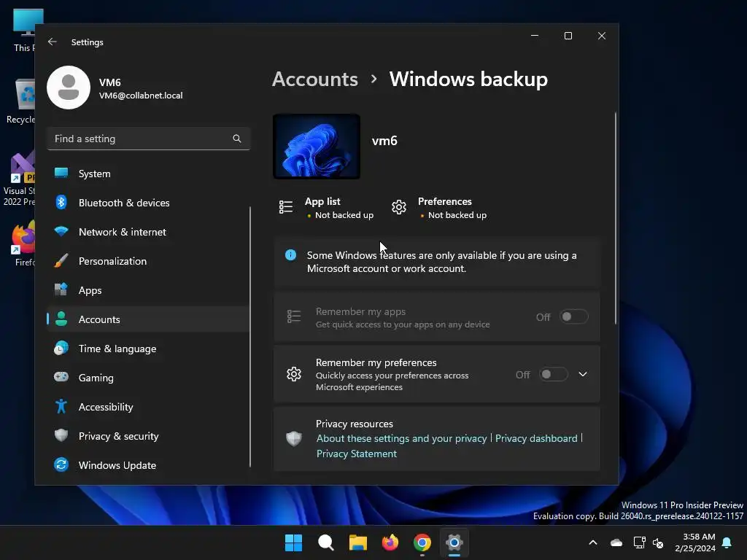Launch Firefox from the taskbar
747x560 pixels.
[x=390, y=542]
